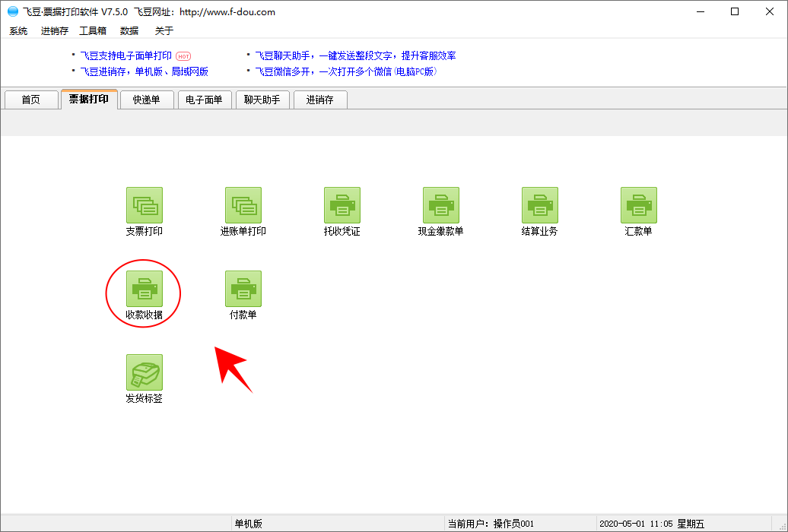Launch the 发货标签 label printer icon

(145, 372)
